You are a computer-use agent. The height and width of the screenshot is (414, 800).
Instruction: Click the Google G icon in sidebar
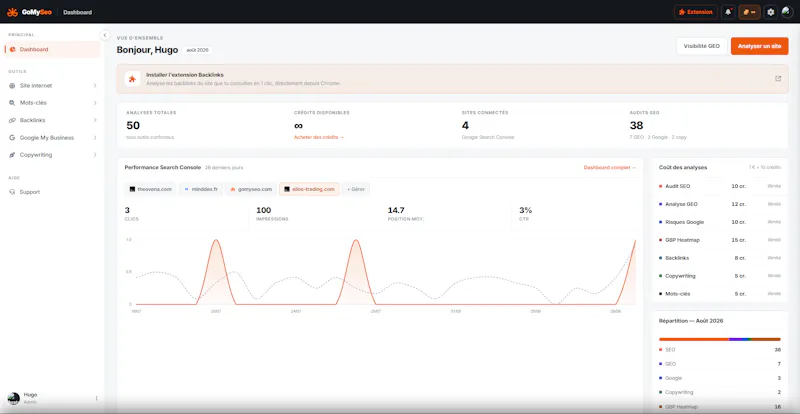click(12, 138)
